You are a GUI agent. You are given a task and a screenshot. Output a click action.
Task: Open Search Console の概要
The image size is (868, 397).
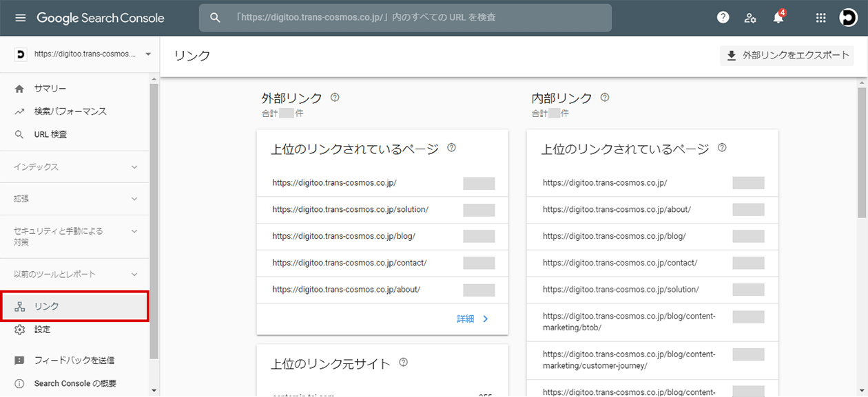point(74,383)
